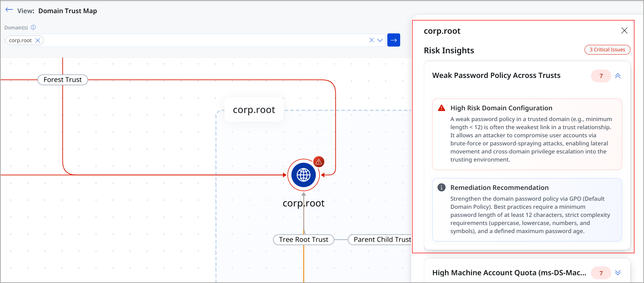Click the 3 Critical Issues badge

pyautogui.click(x=607, y=50)
